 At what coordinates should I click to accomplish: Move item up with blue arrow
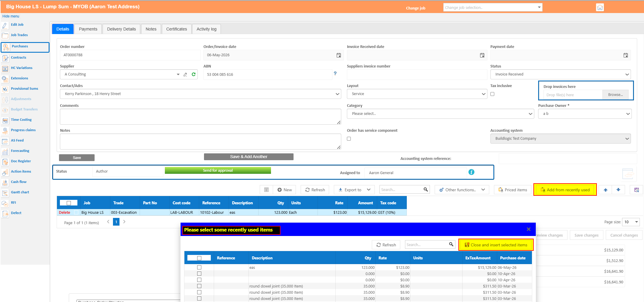pos(605,190)
